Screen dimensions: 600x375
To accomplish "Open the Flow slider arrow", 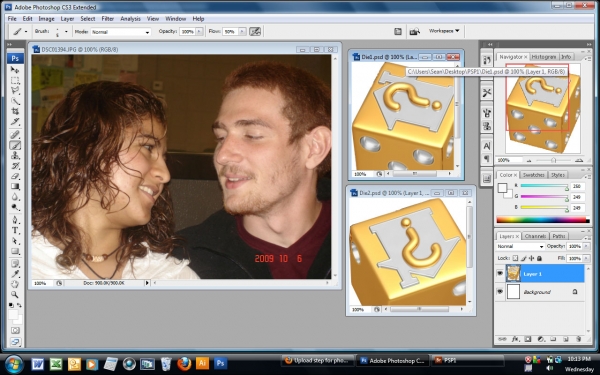I will [242, 32].
